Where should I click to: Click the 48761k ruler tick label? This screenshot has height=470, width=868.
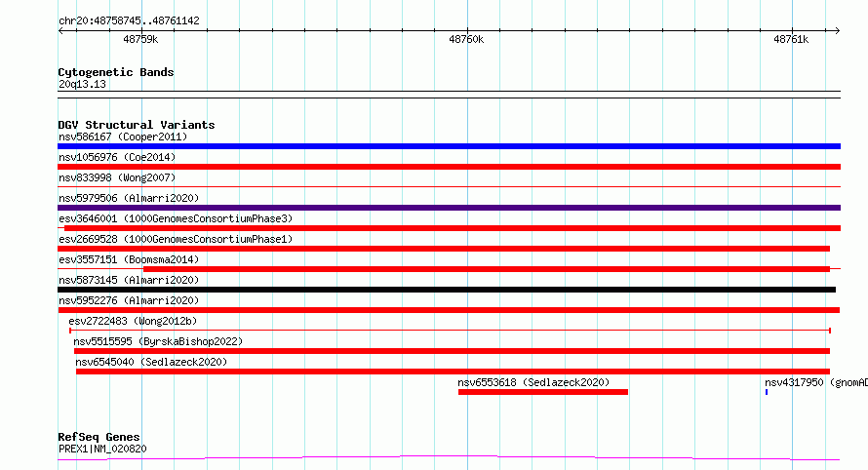[x=791, y=39]
